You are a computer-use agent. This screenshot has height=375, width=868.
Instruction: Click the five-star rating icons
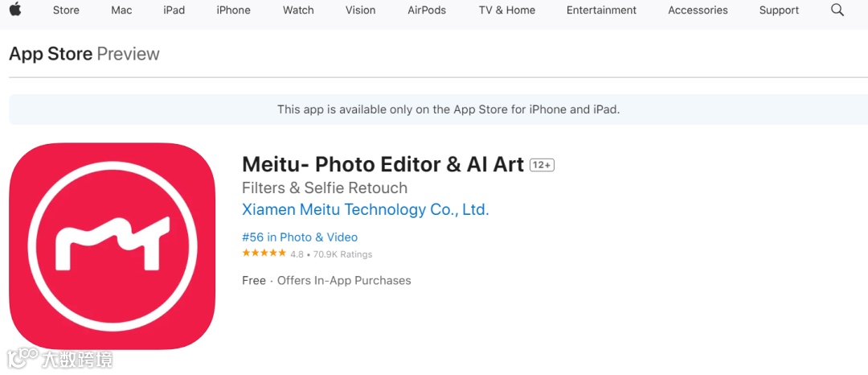(x=264, y=253)
